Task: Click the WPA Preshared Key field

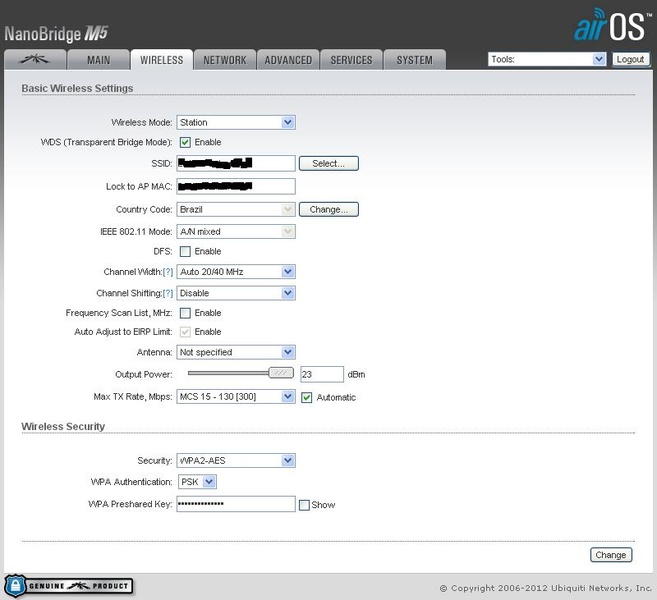Action: point(236,504)
